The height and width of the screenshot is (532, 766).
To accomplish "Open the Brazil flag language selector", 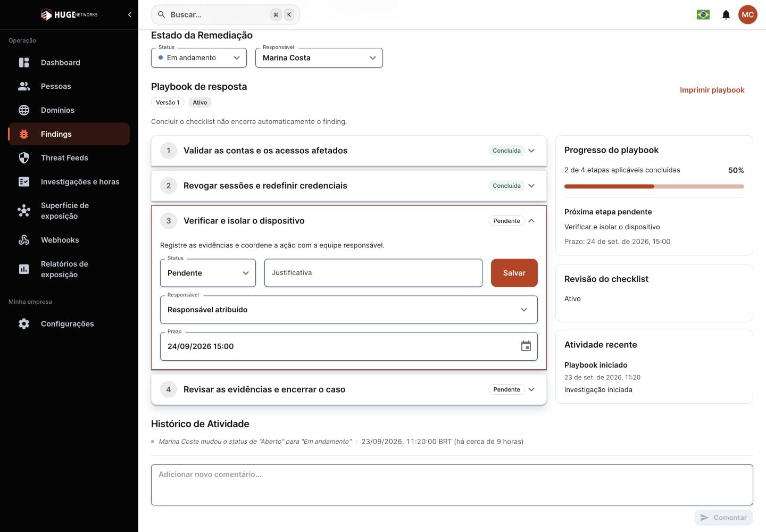I will [x=703, y=15].
